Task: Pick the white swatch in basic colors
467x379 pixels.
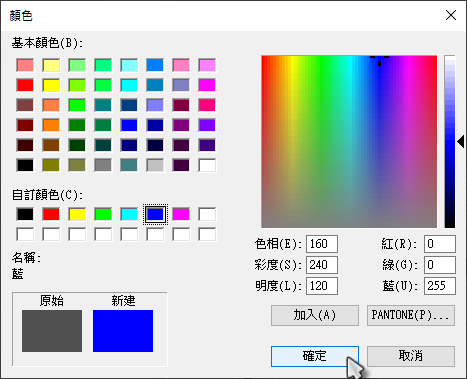Action: [207, 165]
